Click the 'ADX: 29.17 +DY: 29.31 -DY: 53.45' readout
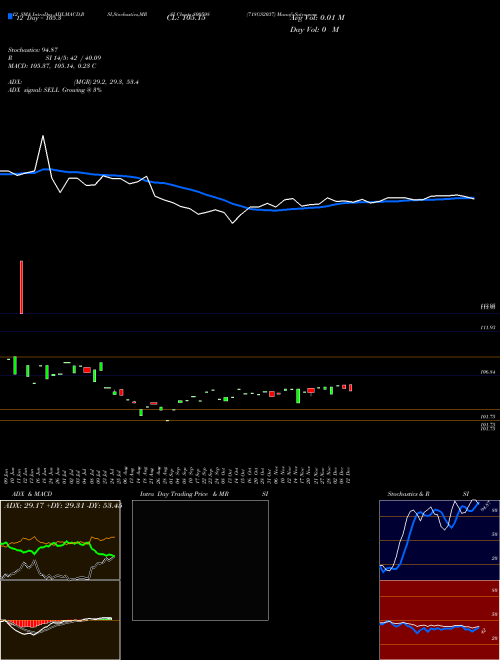This screenshot has width=500, height=660. (x=63, y=505)
